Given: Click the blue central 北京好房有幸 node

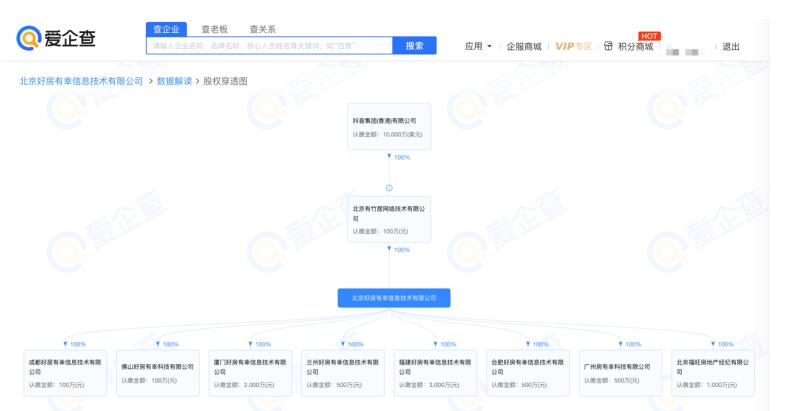Looking at the screenshot, I should [x=394, y=298].
